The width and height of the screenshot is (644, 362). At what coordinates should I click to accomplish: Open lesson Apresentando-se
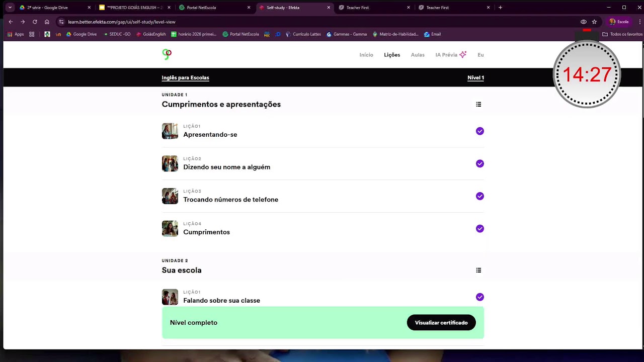pyautogui.click(x=323, y=131)
